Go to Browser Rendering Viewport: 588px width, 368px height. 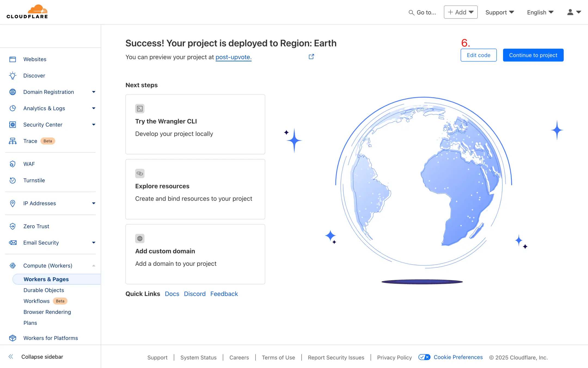47,312
